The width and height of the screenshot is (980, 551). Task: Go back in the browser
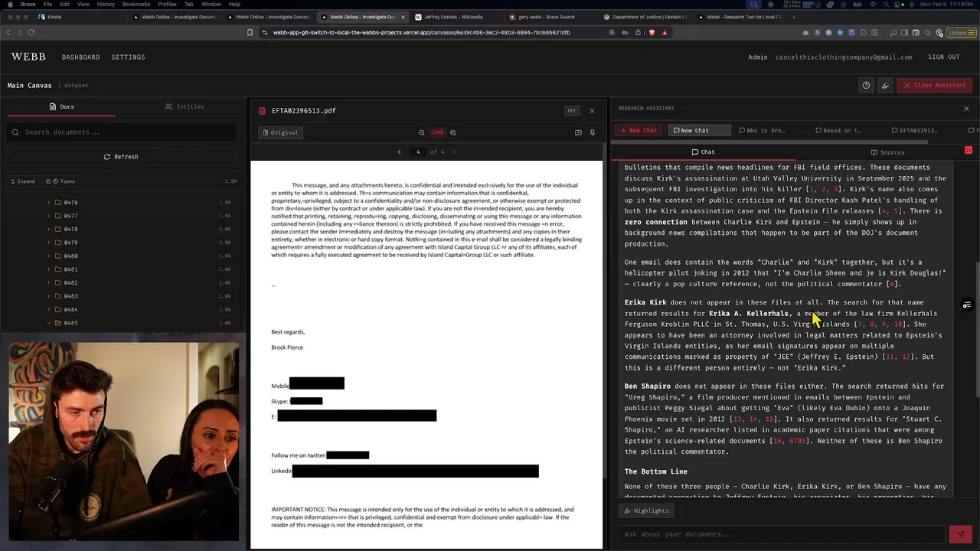[8, 32]
